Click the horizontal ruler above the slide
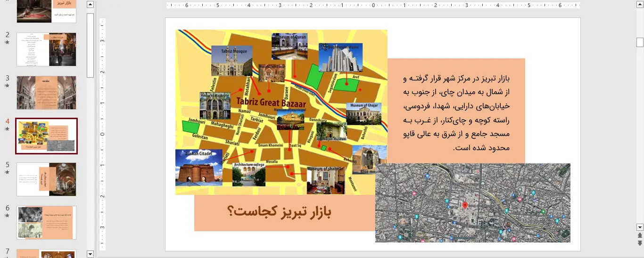644x258 pixels. (x=373, y=6)
